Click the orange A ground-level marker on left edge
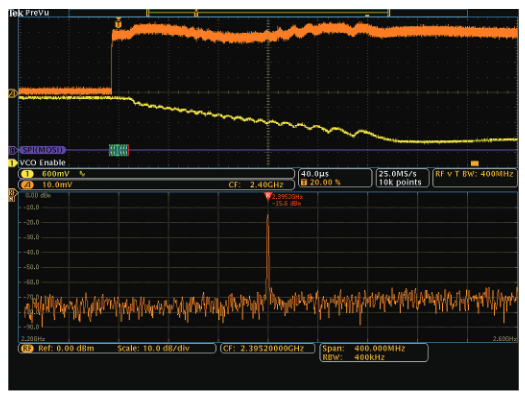 13,93
